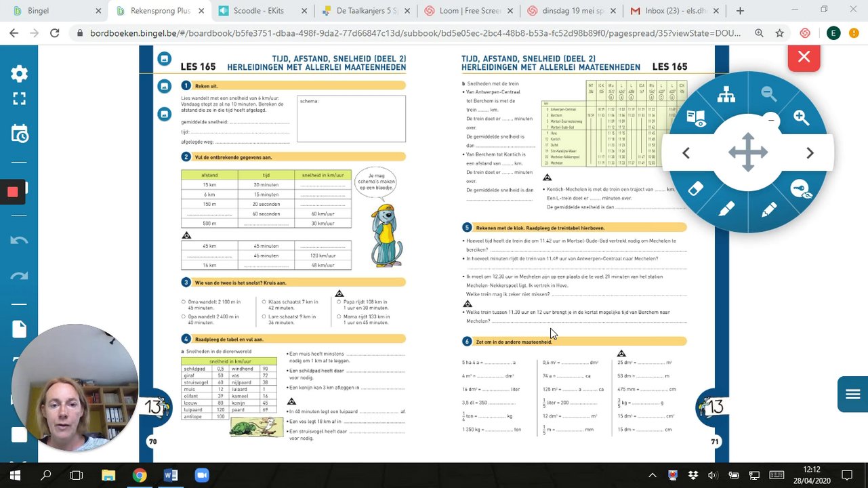Open Task View on the taskbar
The image size is (868, 488).
[x=77, y=476]
